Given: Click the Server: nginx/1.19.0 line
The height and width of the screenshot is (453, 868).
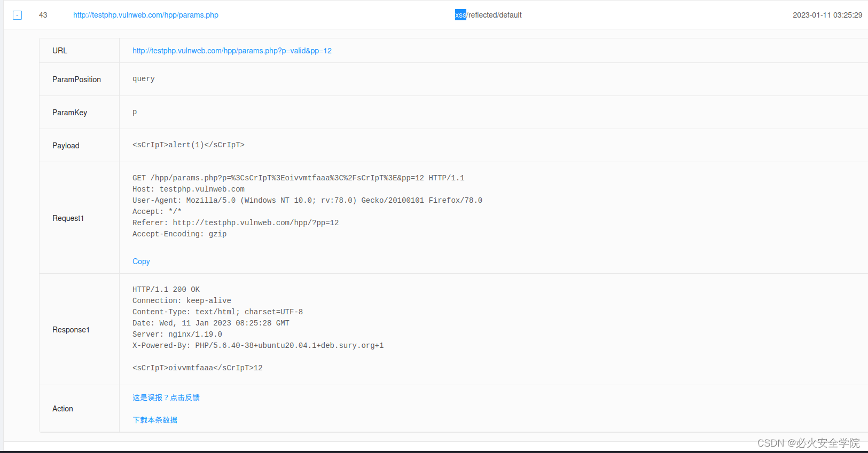Looking at the screenshot, I should point(177,335).
